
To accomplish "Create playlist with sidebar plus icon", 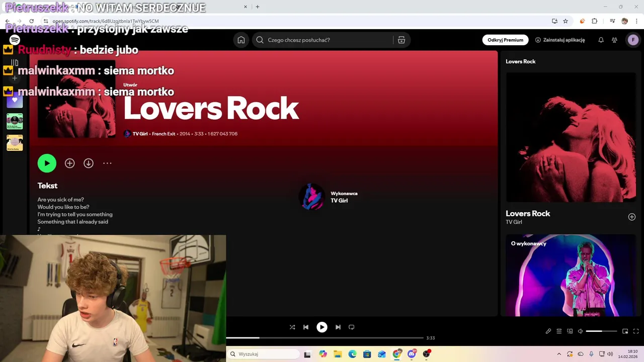I will pos(15,78).
